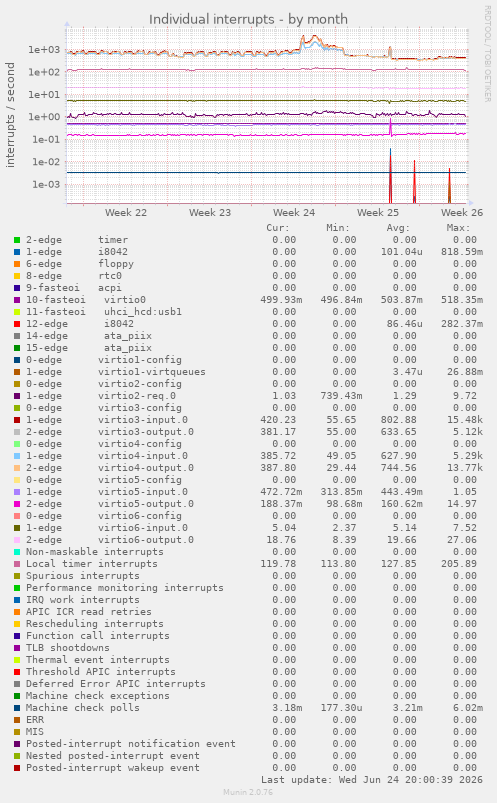
Task: Select the Non-maskable interrupts swatch
Action: coord(17,552)
